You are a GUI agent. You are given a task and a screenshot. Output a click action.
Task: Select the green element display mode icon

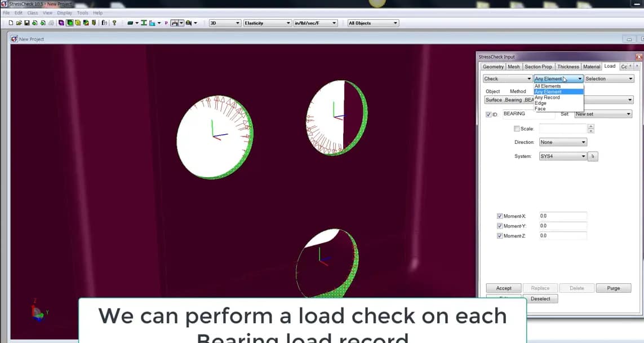click(x=69, y=23)
